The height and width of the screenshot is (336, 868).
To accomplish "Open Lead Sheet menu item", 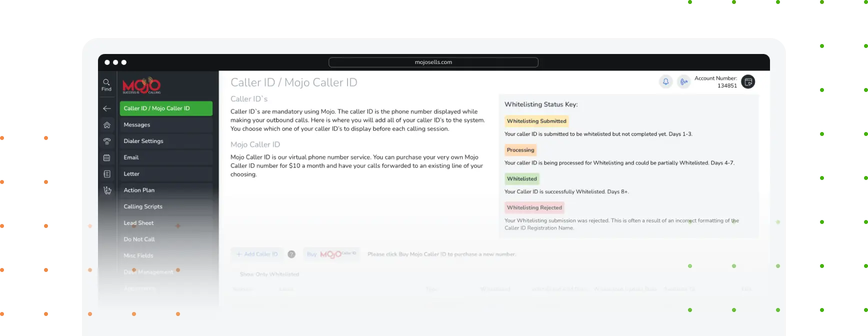I will [x=166, y=223].
